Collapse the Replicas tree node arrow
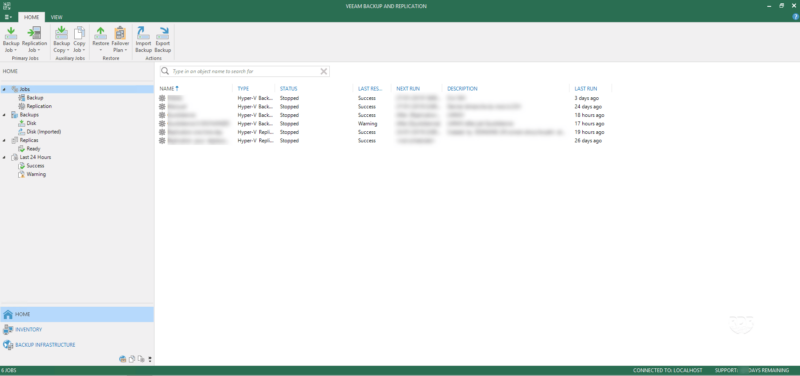The width and height of the screenshot is (800, 376). pos(5,140)
